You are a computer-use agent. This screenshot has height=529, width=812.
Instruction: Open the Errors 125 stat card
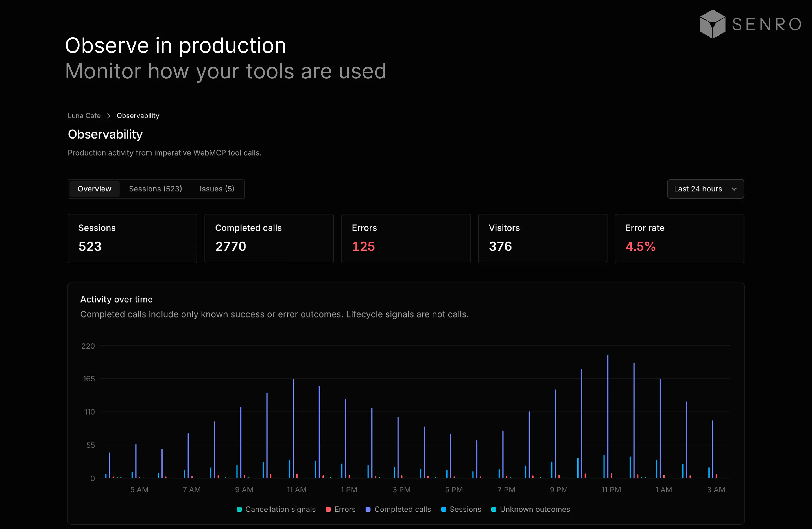[406, 239]
